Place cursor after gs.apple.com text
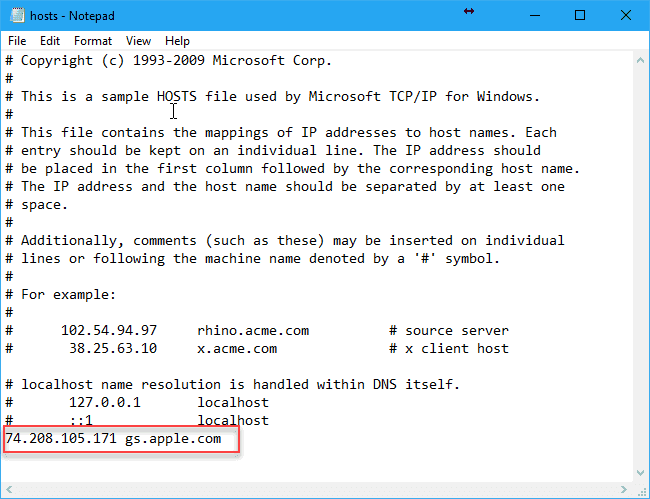The image size is (650, 499). pyautogui.click(x=222, y=439)
